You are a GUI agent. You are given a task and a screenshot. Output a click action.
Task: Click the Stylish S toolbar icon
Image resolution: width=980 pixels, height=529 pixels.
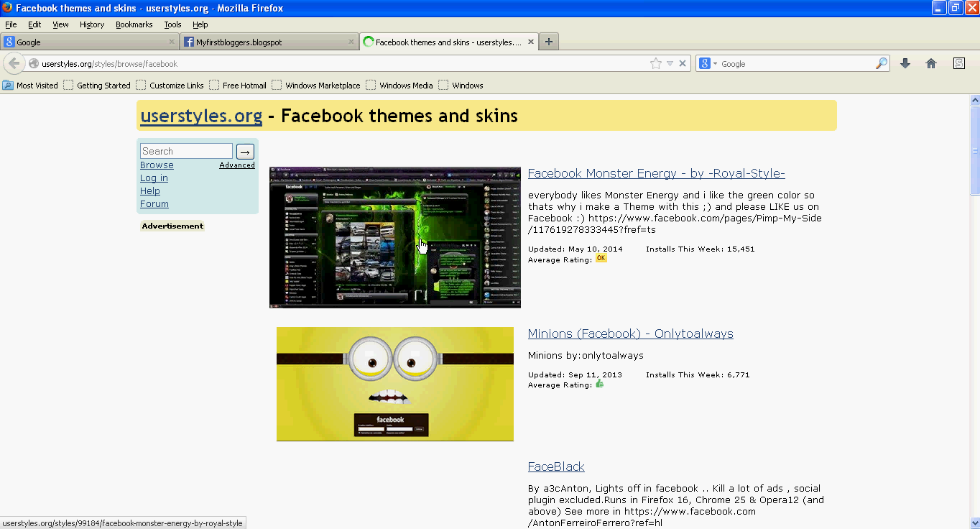click(x=959, y=63)
